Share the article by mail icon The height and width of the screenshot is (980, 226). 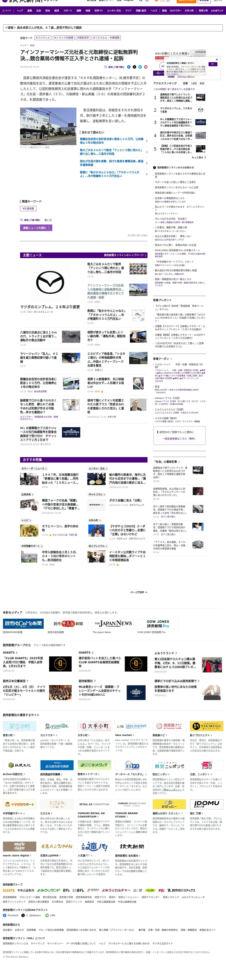[145, 67]
